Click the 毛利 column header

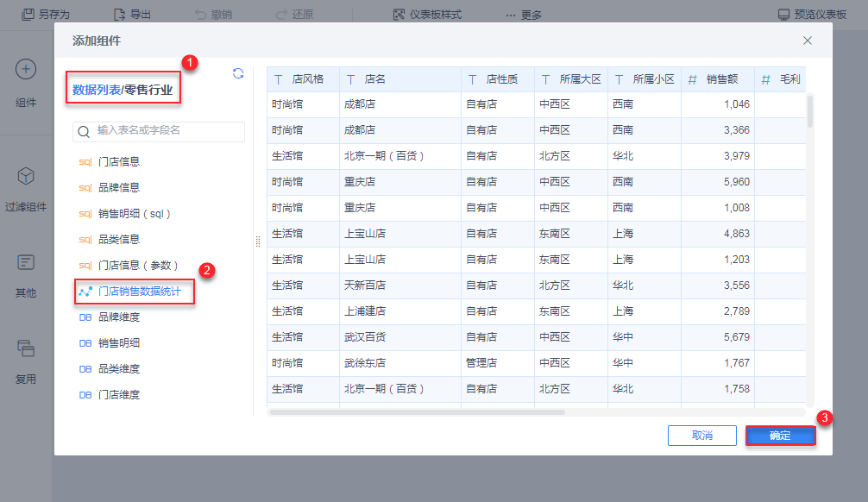click(780, 79)
